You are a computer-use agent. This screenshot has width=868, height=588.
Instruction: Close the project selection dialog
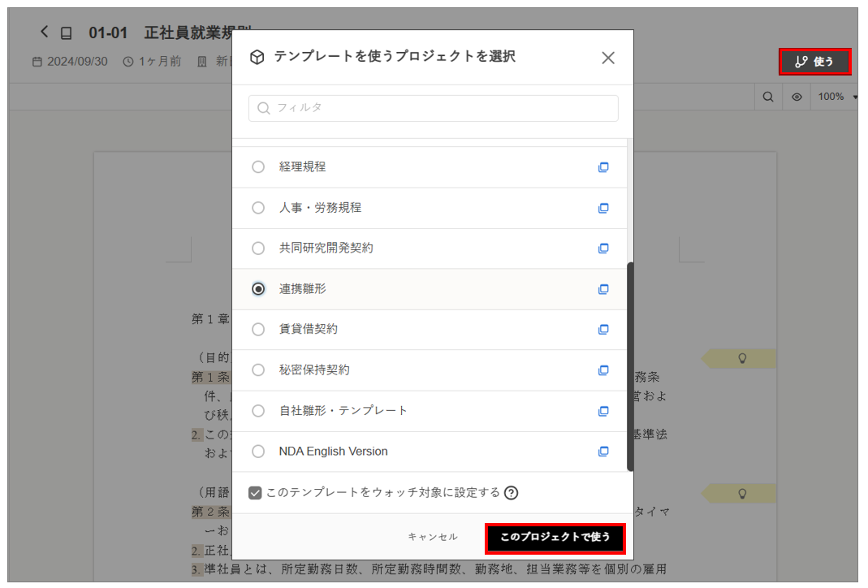click(607, 58)
